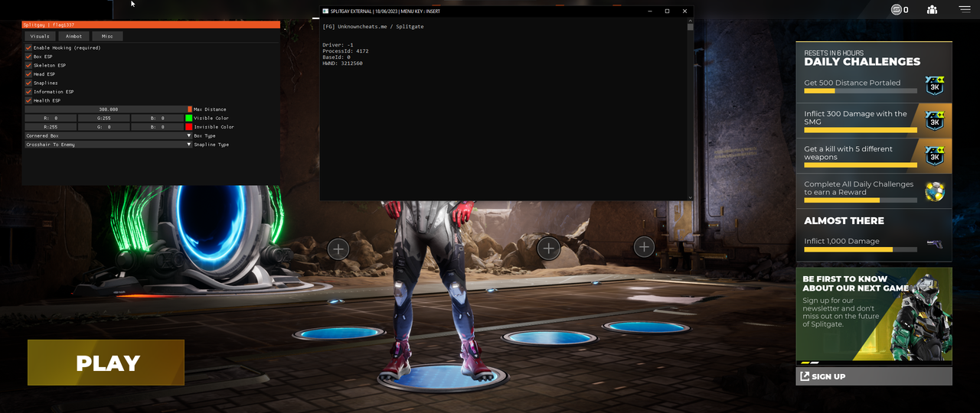Disable the Box ESP checkbox
The width and height of the screenshot is (980, 413).
click(x=28, y=57)
